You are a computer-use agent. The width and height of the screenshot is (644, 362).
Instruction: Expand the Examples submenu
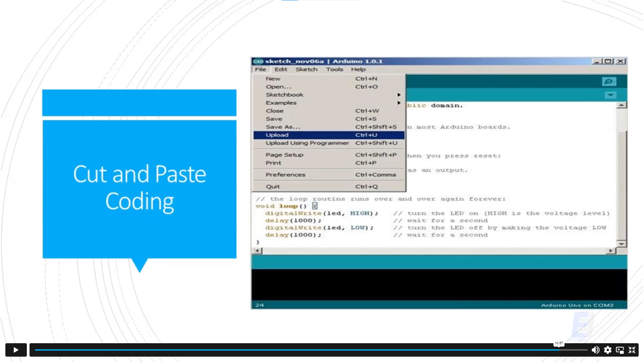click(x=281, y=102)
